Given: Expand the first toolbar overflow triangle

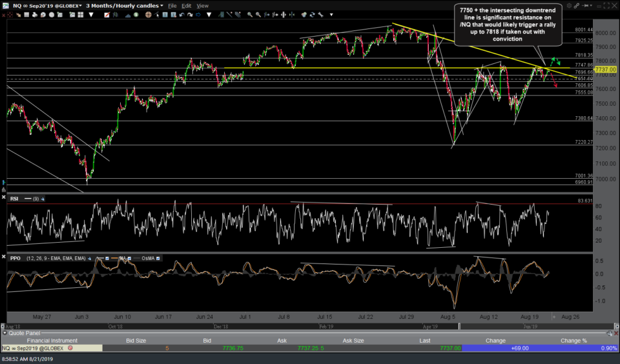Looking at the screenshot, I should click(91, 15).
